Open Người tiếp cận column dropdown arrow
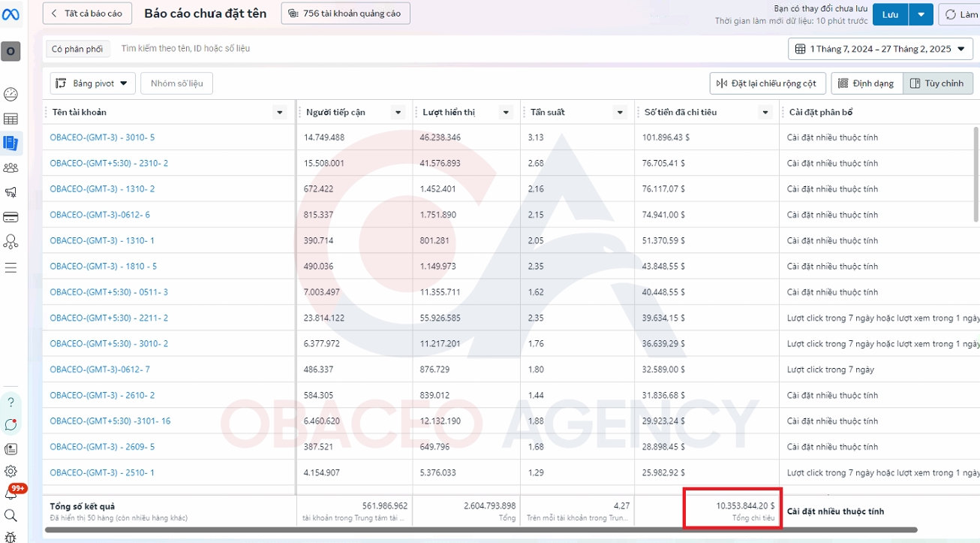The width and height of the screenshot is (980, 543). point(398,113)
